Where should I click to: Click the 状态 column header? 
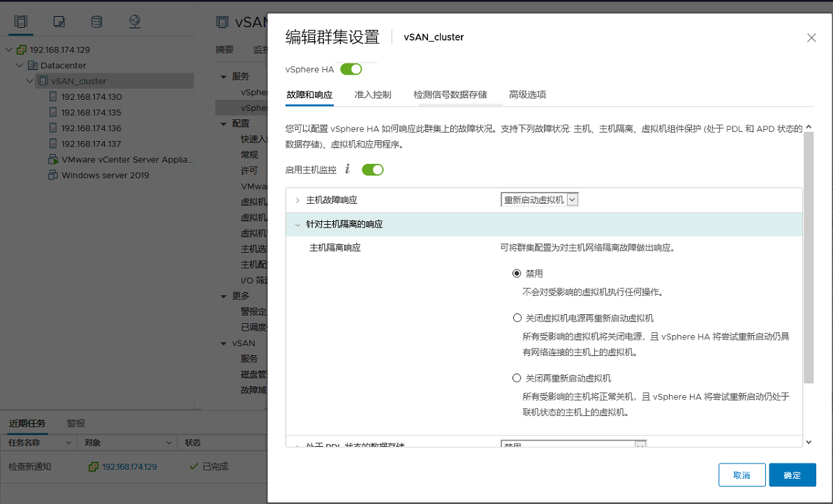pyautogui.click(x=192, y=443)
